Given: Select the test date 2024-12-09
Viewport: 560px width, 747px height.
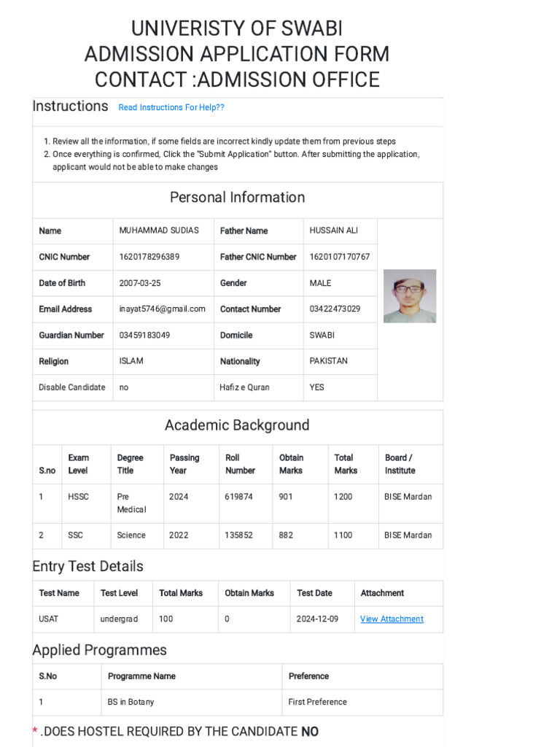Looking at the screenshot, I should [318, 619].
